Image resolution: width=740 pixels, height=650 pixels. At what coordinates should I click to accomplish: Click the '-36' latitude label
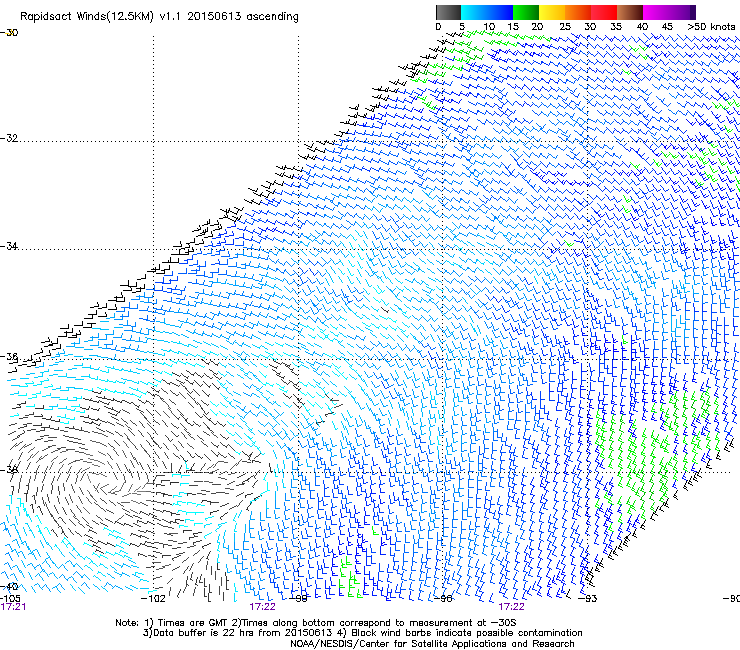[x=9, y=356]
